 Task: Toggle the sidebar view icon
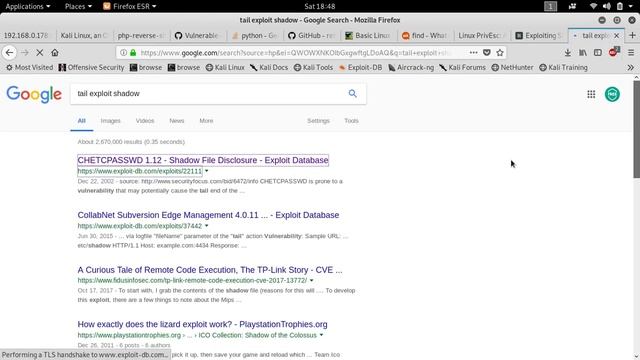pyautogui.click(x=598, y=53)
